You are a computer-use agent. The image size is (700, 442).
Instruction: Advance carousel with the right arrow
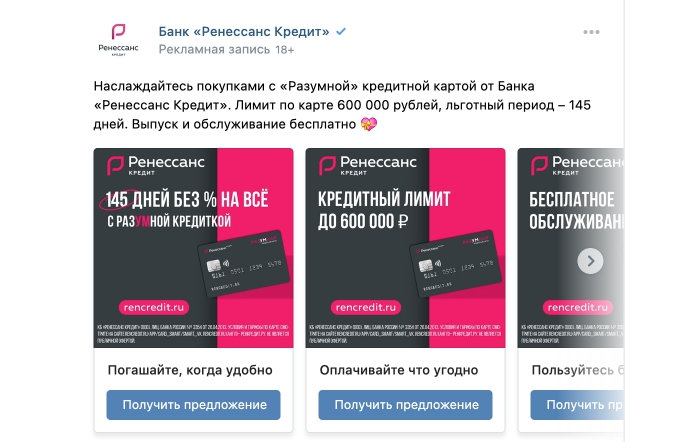pos(590,261)
